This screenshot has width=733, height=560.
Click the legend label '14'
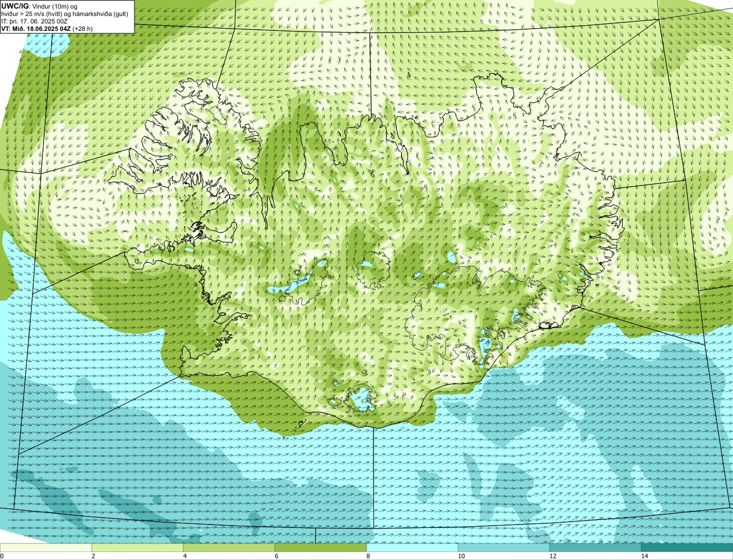click(644, 556)
